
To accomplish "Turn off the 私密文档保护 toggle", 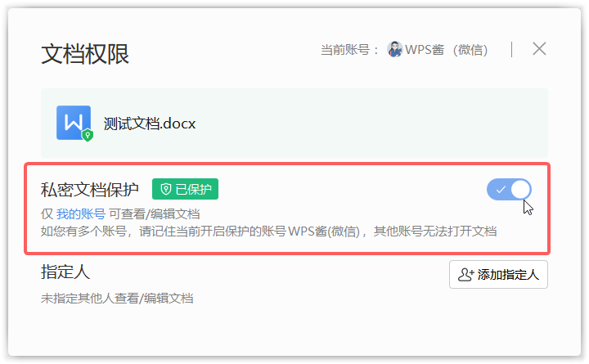I will pyautogui.click(x=509, y=189).
